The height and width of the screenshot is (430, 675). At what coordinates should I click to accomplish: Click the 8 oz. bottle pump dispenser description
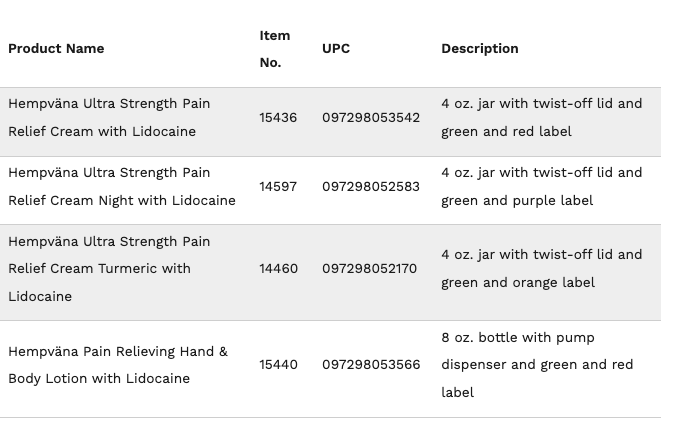tap(537, 365)
